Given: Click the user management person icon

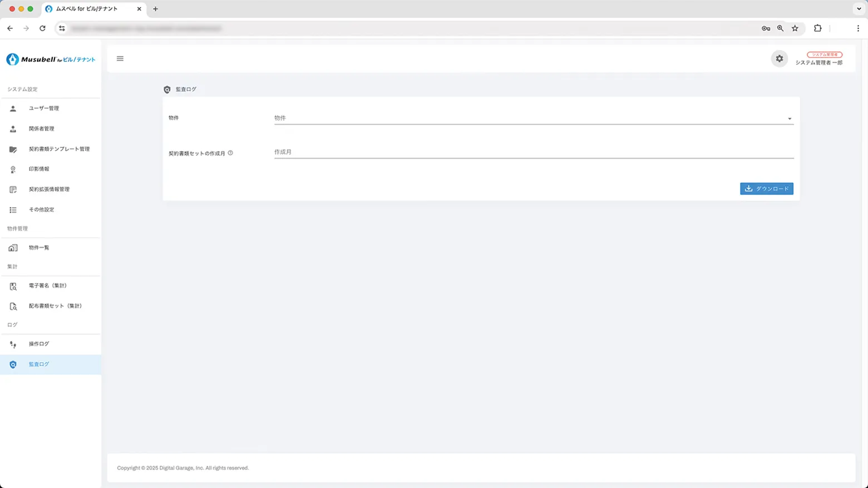Looking at the screenshot, I should 13,109.
